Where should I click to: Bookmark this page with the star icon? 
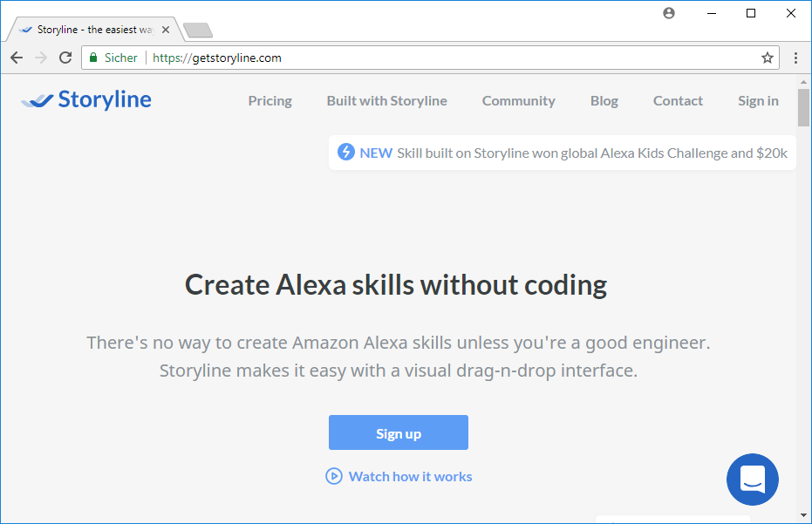(768, 58)
